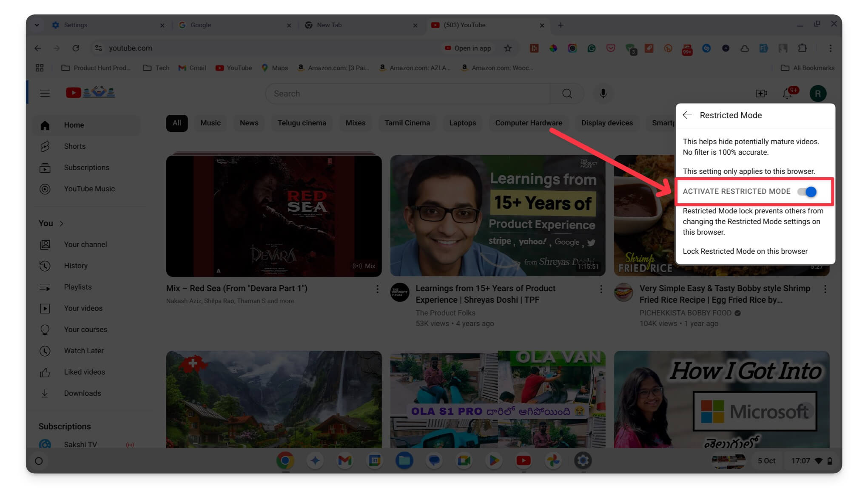The image size is (868, 488).
Task: Open the Tech bookmarks folder
Action: click(156, 68)
